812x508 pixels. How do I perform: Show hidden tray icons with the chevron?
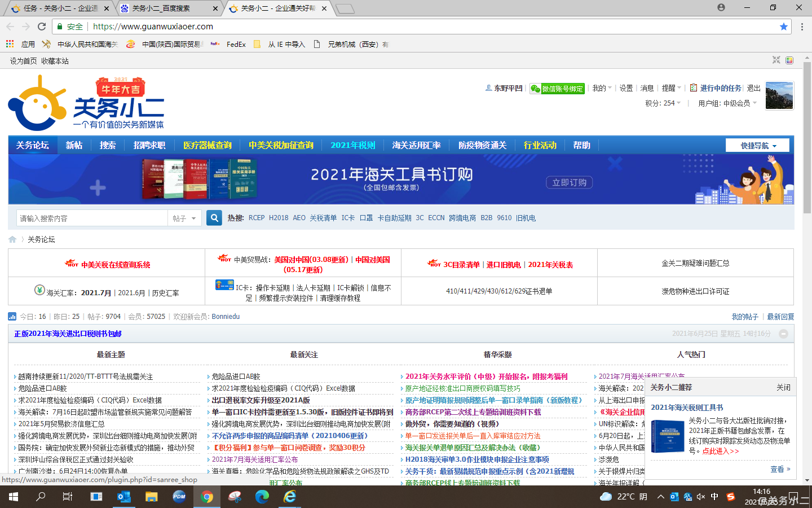(660, 497)
